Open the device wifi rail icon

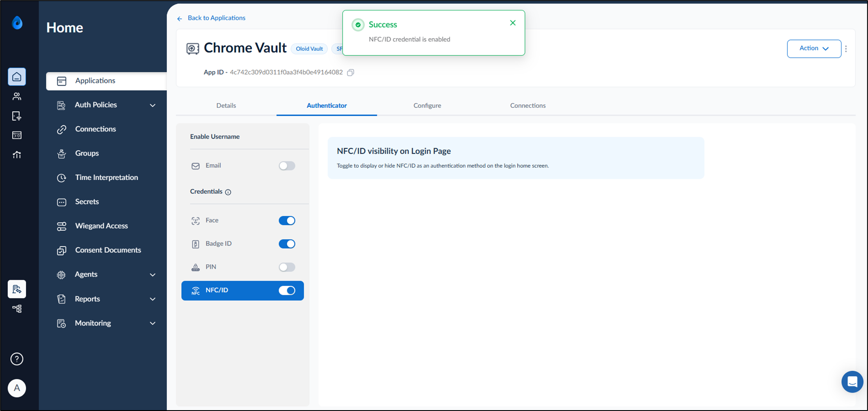tap(17, 116)
